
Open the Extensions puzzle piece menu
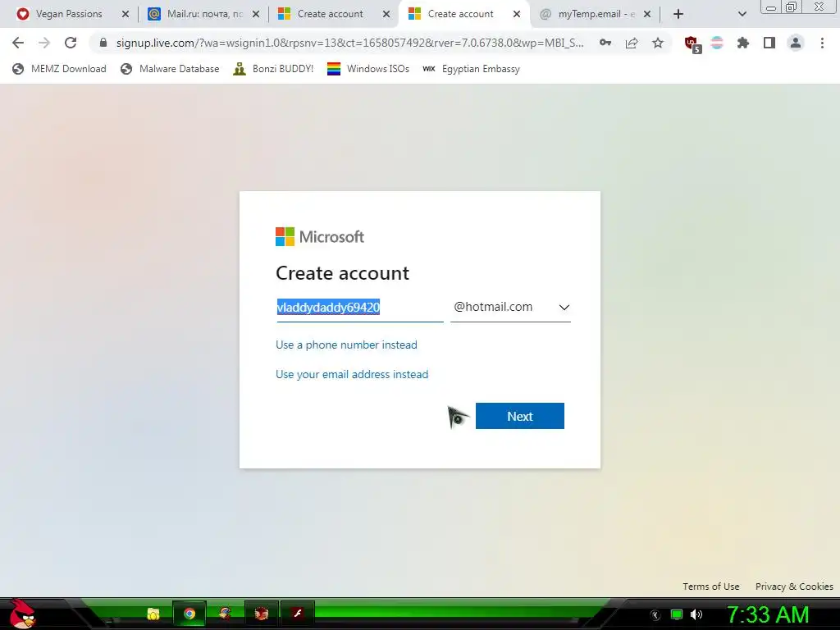[x=743, y=43]
